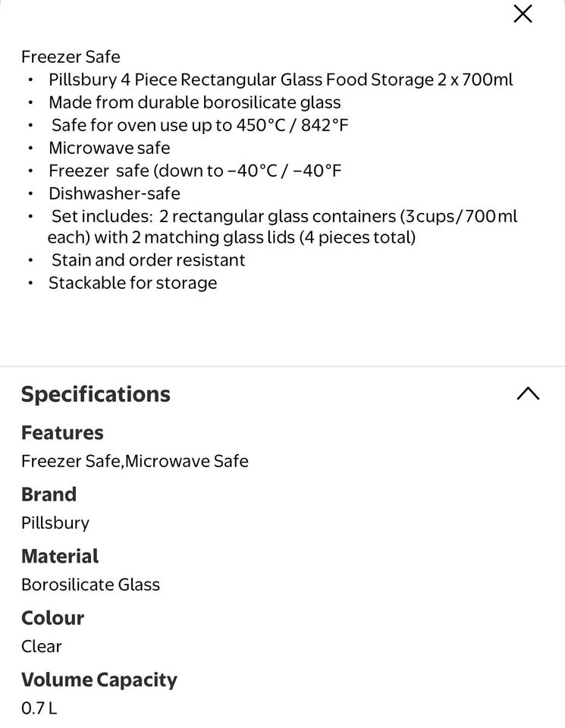Click the Set includes description bullet
This screenshot has height=728, width=565.
coord(282,227)
